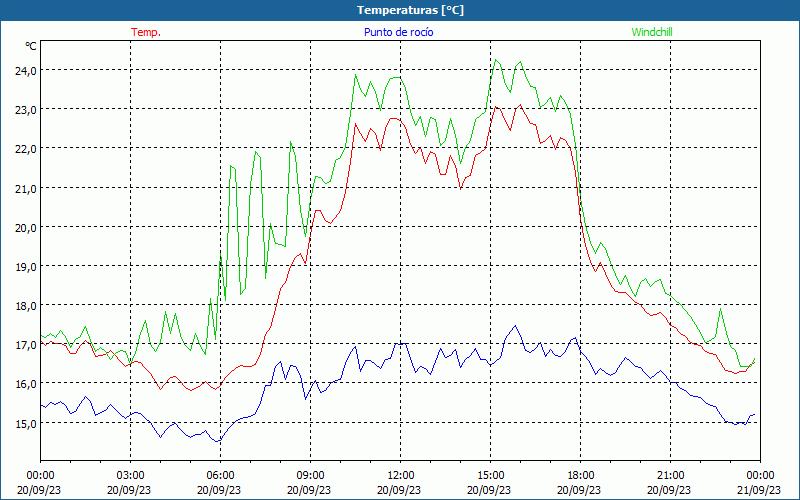This screenshot has height=500, width=800.
Task: Click the 15:00 time axis label
Action: click(490, 476)
